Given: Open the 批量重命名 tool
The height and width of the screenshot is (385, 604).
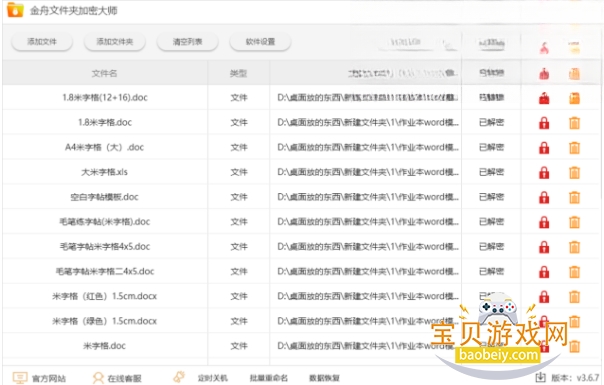Looking at the screenshot, I should point(268,378).
